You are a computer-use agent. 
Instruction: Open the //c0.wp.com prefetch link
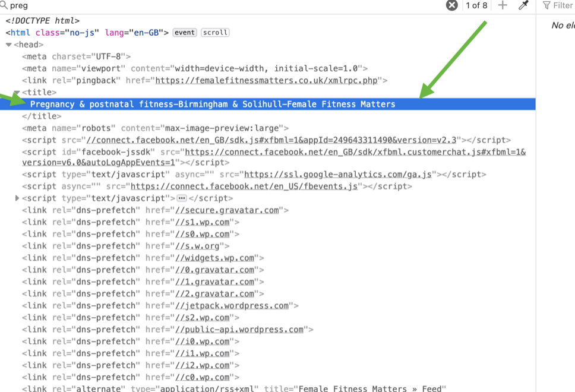[x=203, y=377]
